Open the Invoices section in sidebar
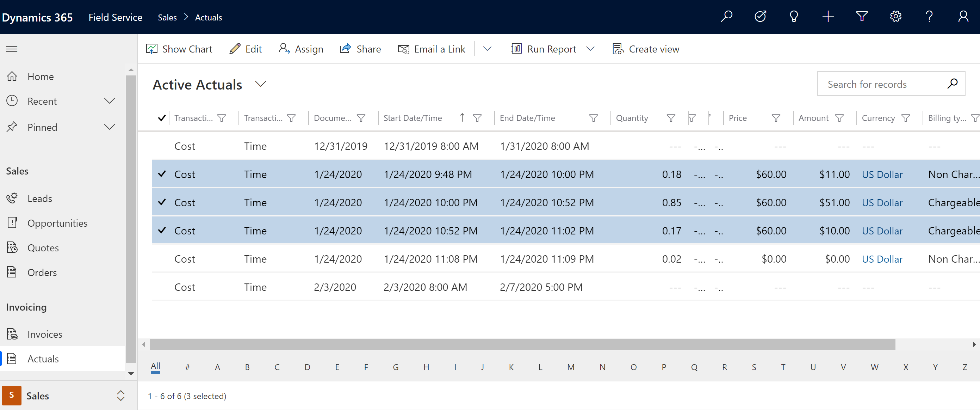The image size is (980, 410). click(x=44, y=333)
